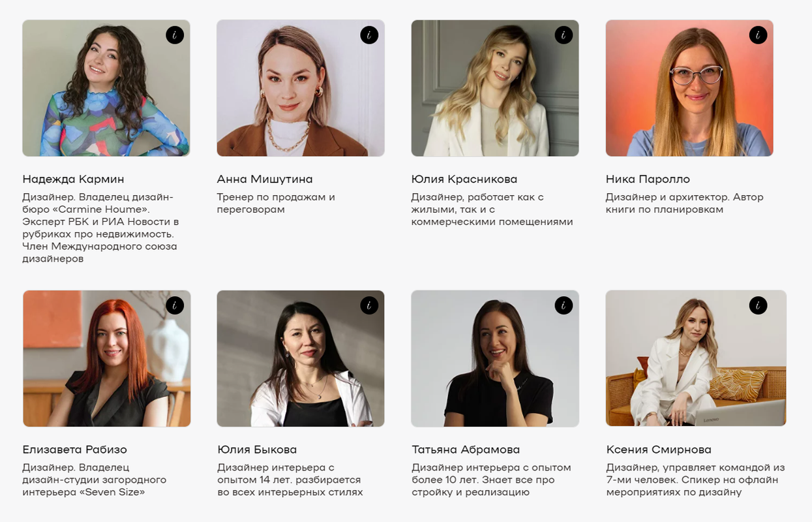Open info icon on Анна Мишутина's card
The image size is (812, 522).
tap(369, 35)
